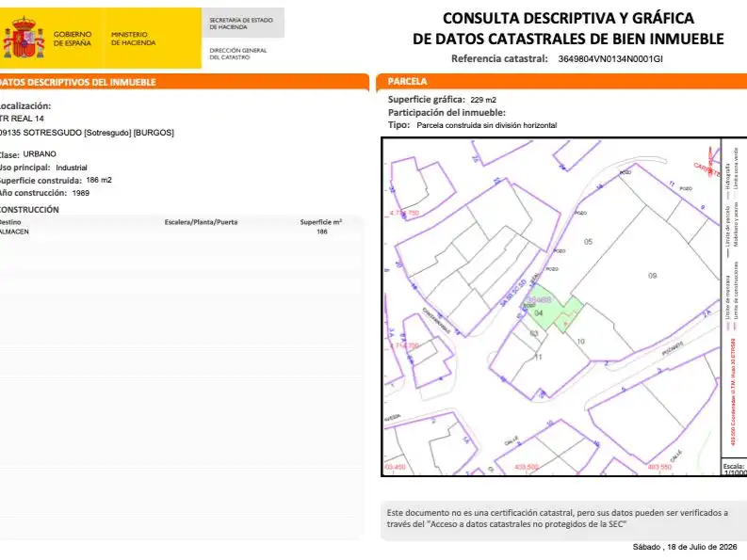Click the 'Este documento no es una certificación catastral' disclaimer
This screenshot has width=747, height=560.
point(558,519)
